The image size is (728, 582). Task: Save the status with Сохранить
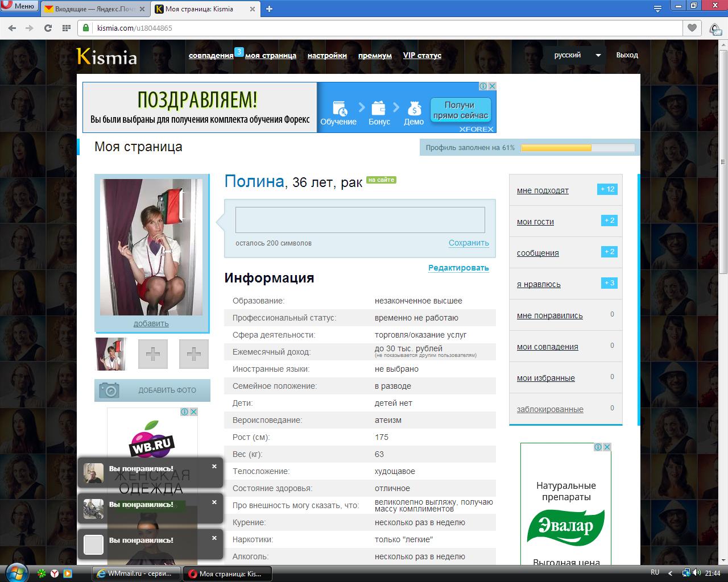point(469,243)
